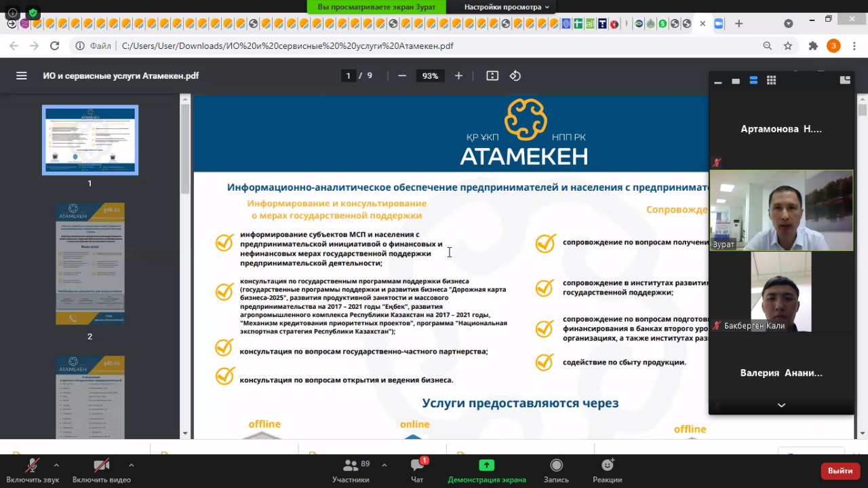868x488 pixels.
Task: Show more participants in video panel
Action: [781, 405]
